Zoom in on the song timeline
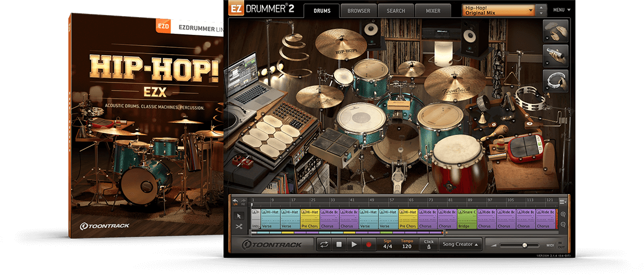644x277 pixels. (562, 214)
